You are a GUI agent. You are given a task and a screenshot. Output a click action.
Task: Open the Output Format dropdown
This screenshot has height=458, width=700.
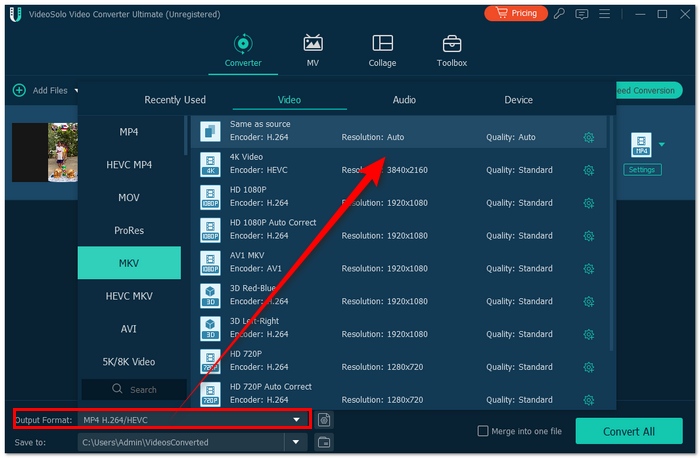click(296, 420)
